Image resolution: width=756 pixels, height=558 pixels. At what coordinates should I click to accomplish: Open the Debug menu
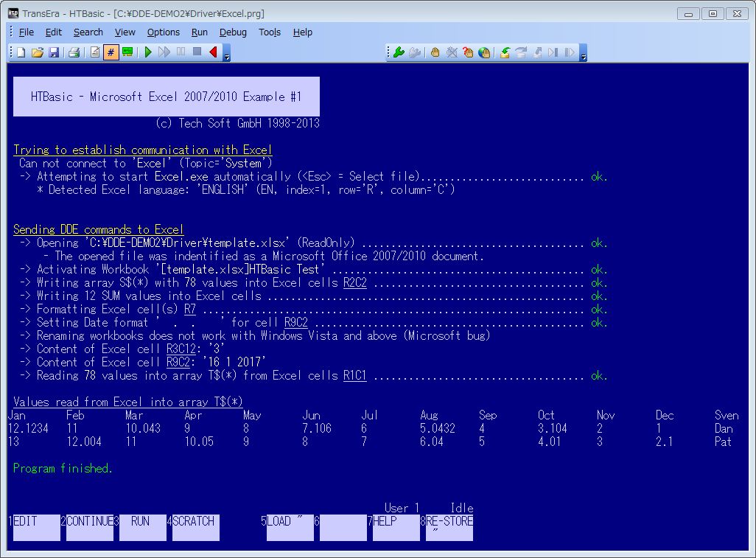(x=233, y=32)
